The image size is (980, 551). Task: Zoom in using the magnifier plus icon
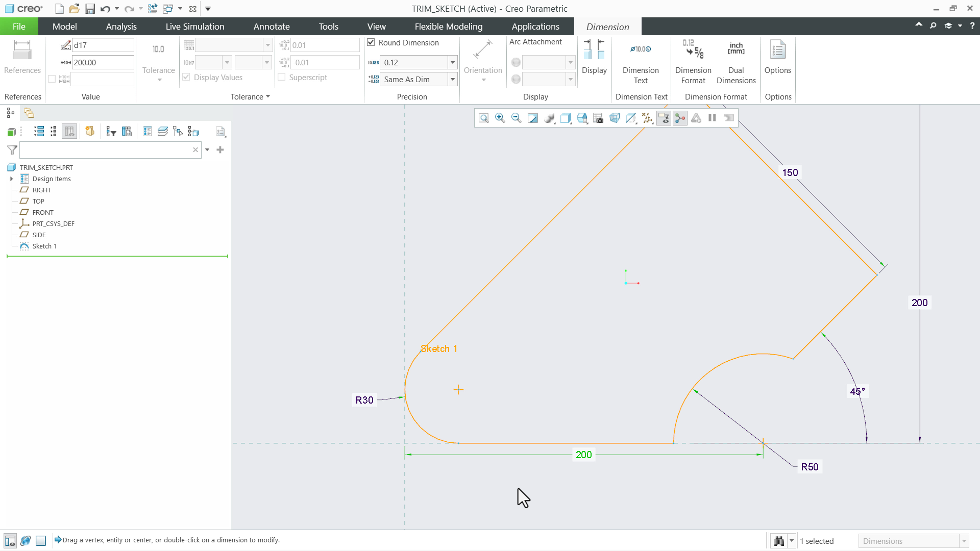coord(500,118)
